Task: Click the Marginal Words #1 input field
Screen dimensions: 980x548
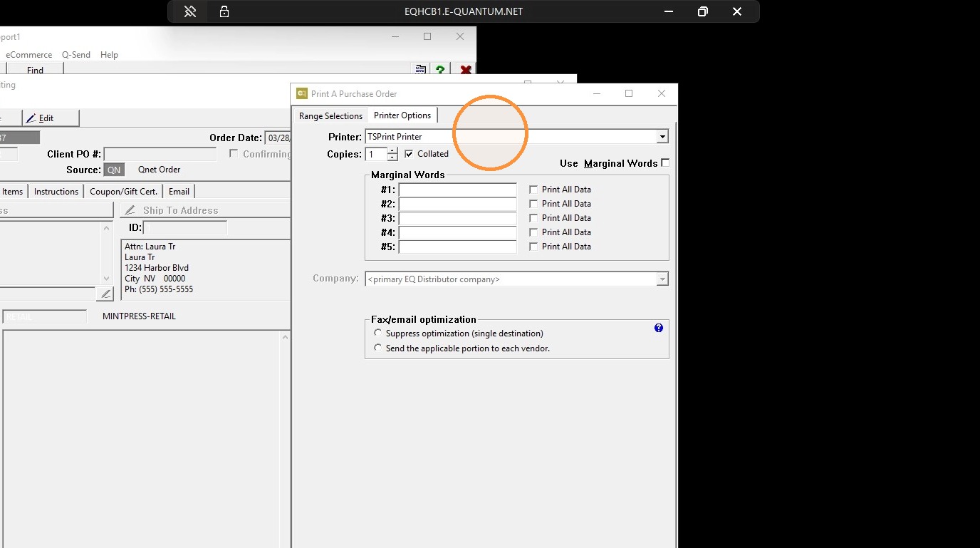Action: point(457,190)
